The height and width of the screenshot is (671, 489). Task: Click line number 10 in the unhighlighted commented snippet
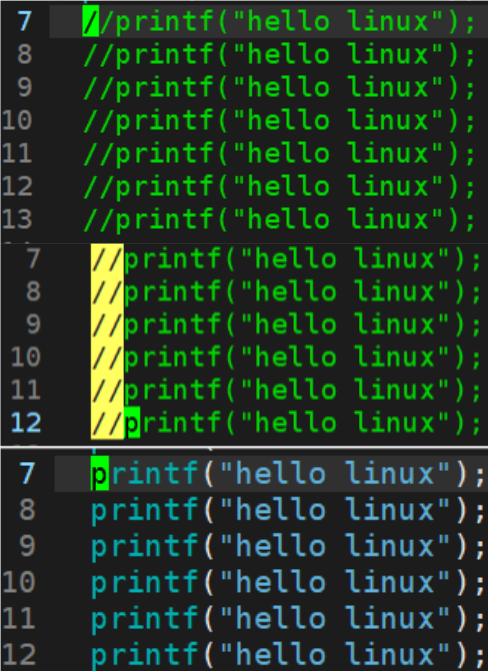click(17, 120)
